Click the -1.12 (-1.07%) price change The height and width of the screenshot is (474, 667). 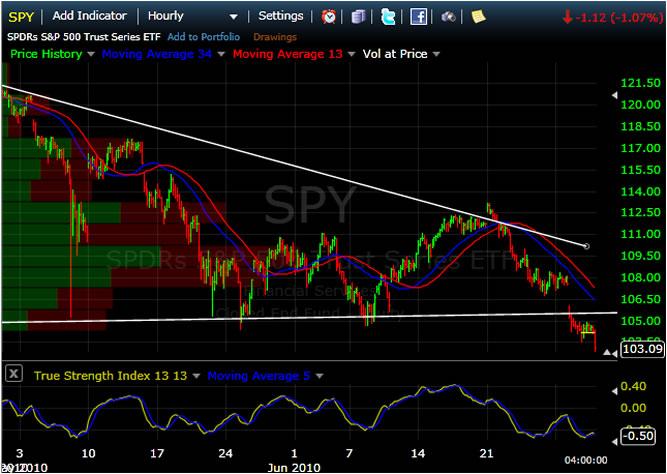pos(613,18)
